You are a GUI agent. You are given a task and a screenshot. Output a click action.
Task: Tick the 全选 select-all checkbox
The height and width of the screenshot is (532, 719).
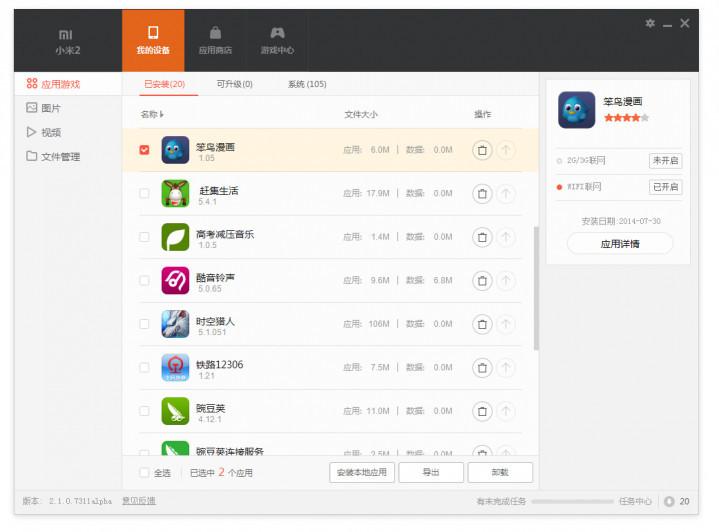[144, 473]
